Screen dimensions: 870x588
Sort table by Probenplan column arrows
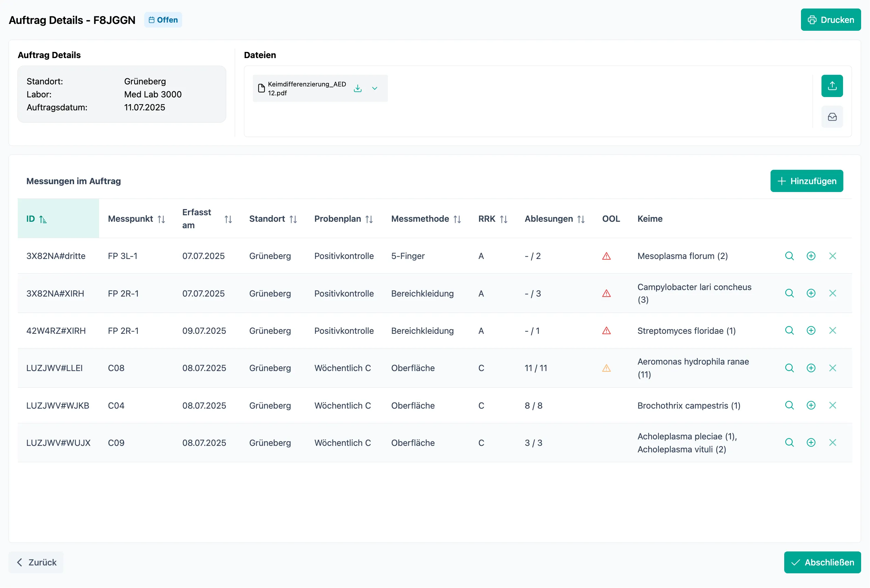coord(369,219)
